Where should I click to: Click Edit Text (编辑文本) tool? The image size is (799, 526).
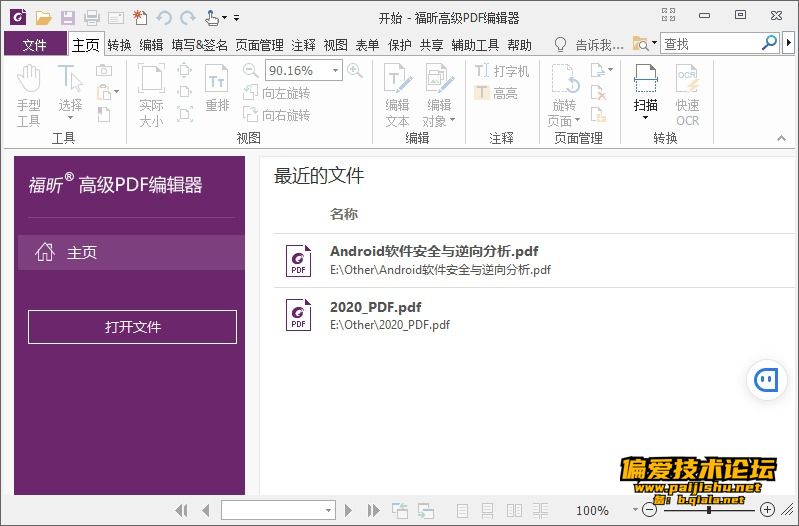click(397, 96)
